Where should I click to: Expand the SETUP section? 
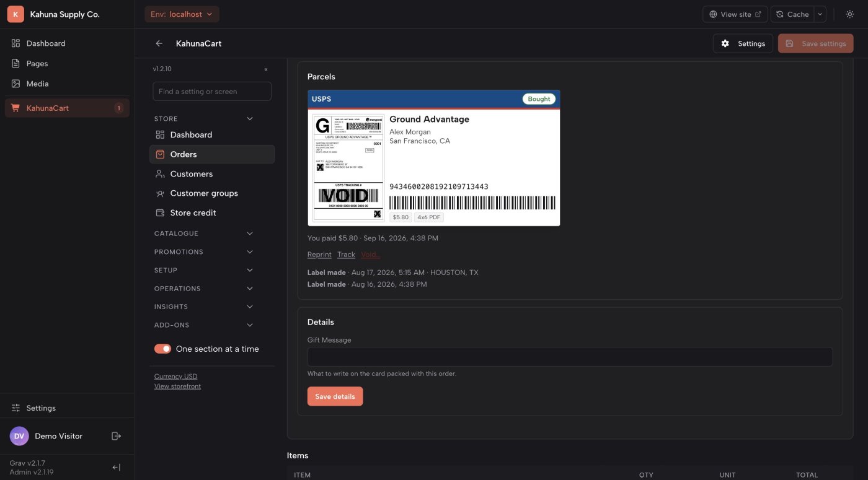point(250,270)
